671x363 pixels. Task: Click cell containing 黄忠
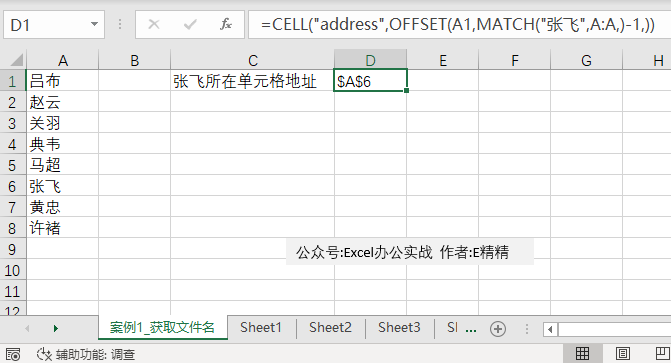tap(62, 207)
